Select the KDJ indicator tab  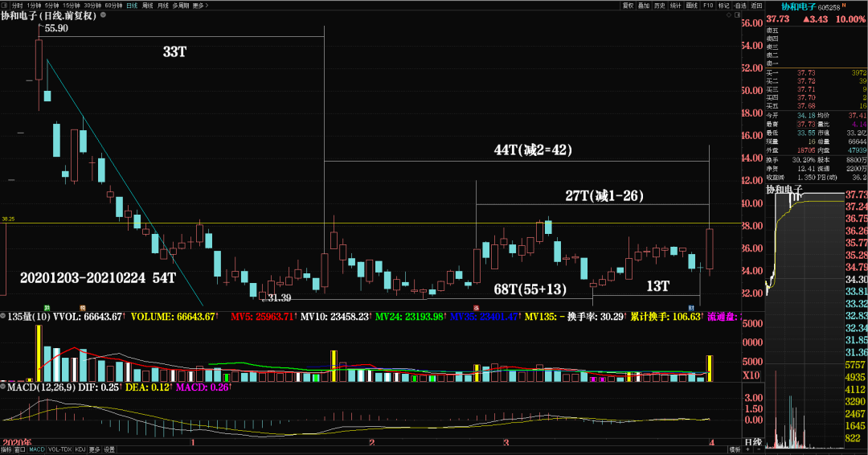(81, 450)
